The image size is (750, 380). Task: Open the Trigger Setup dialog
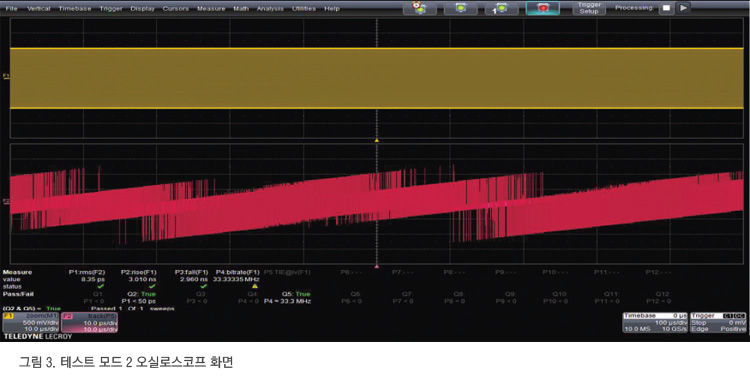point(589,8)
